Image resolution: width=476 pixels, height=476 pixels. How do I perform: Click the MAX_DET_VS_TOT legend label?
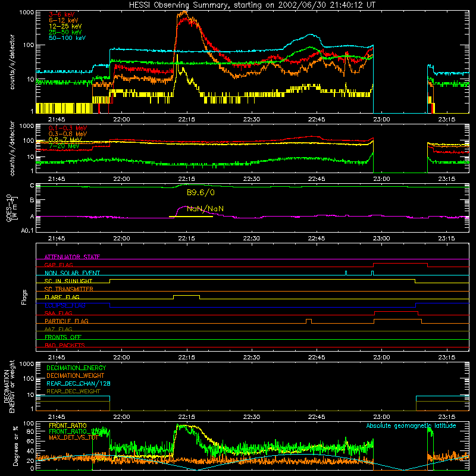coord(73,437)
